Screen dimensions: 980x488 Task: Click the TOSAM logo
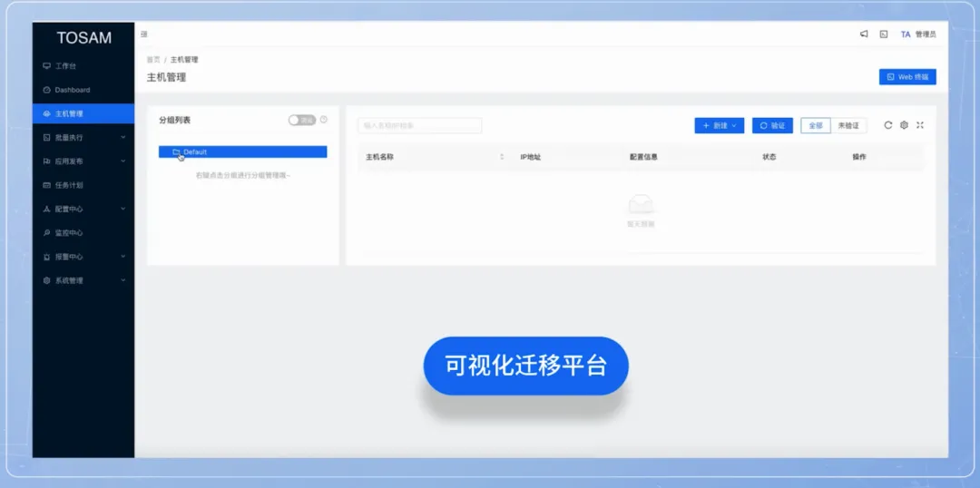coord(83,37)
